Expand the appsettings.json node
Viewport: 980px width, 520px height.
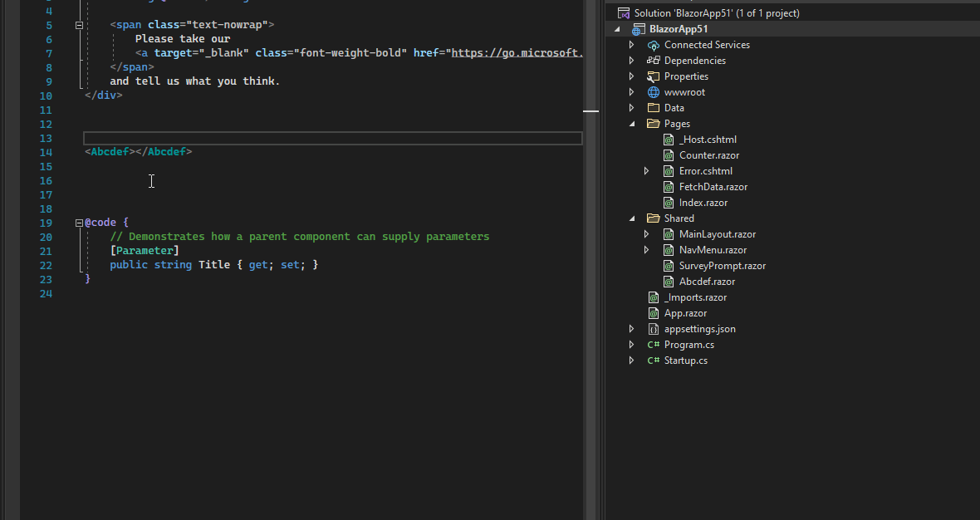pos(631,329)
